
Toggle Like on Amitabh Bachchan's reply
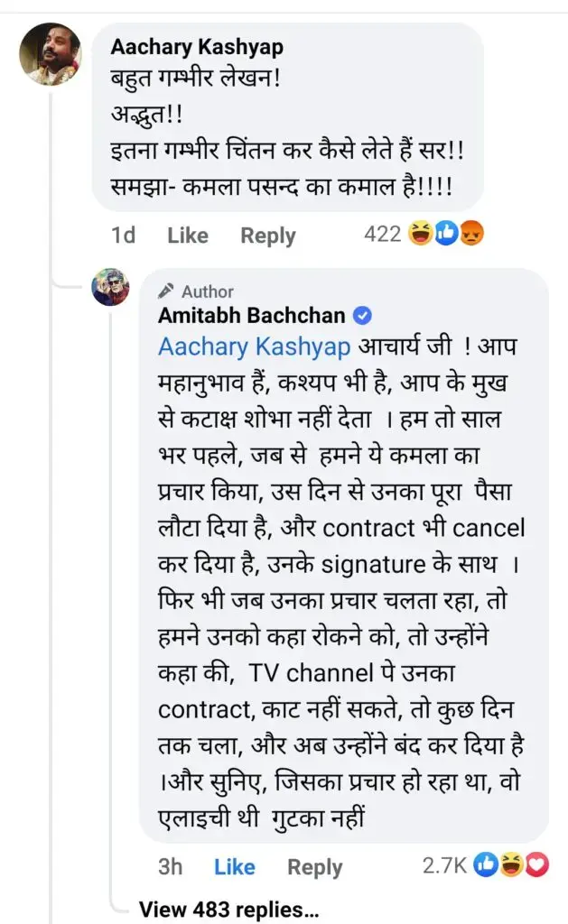click(x=235, y=867)
